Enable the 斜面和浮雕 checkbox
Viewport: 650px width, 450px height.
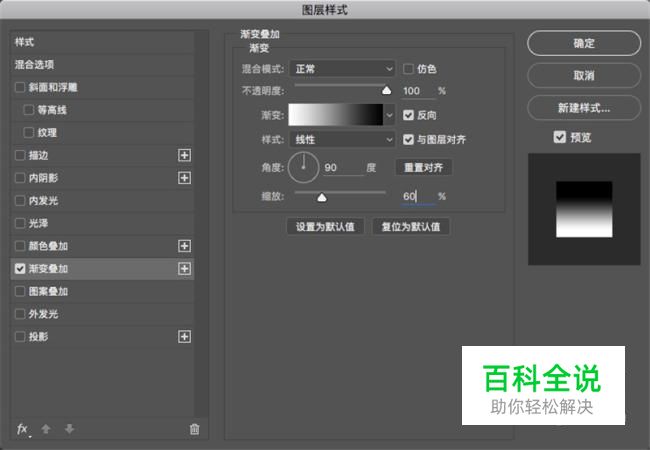pyautogui.click(x=20, y=87)
